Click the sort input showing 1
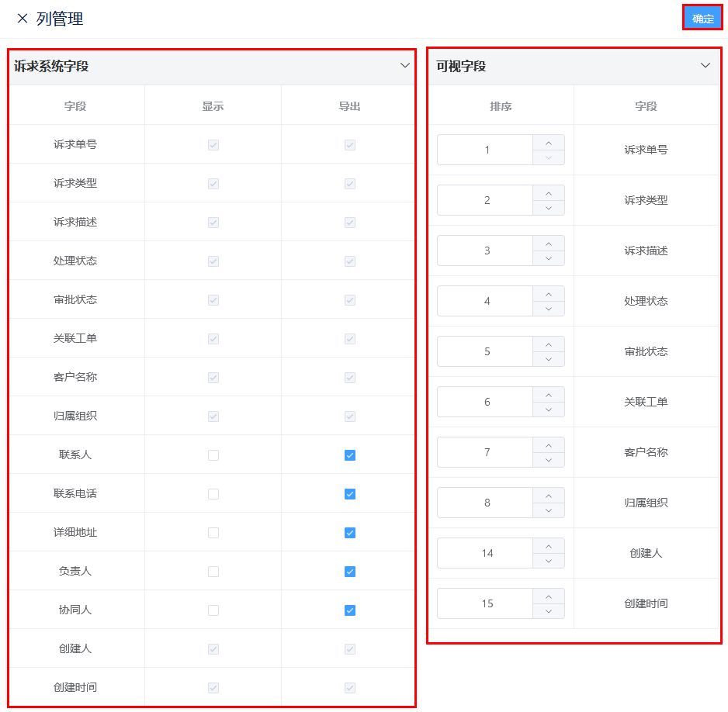The height and width of the screenshot is (712, 728). coord(486,150)
